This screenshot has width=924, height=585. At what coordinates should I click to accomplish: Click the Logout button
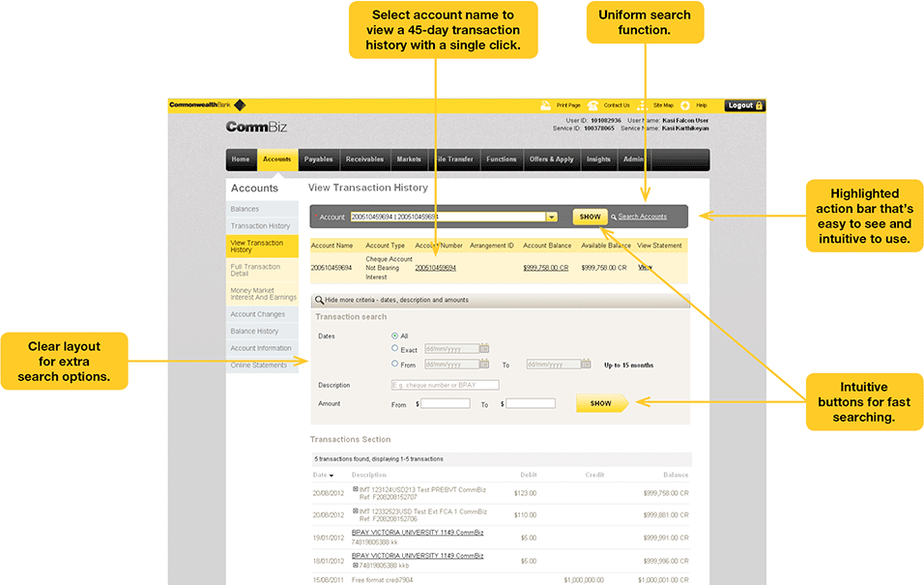click(x=745, y=105)
